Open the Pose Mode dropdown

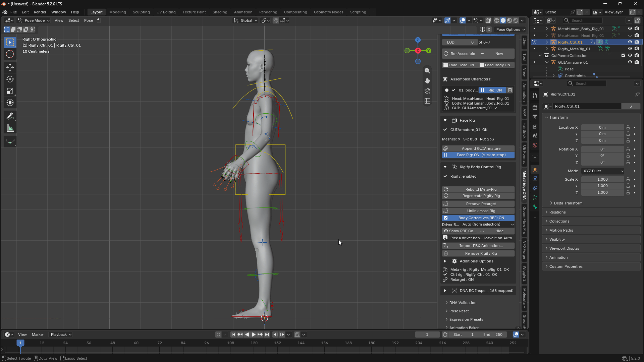point(34,20)
